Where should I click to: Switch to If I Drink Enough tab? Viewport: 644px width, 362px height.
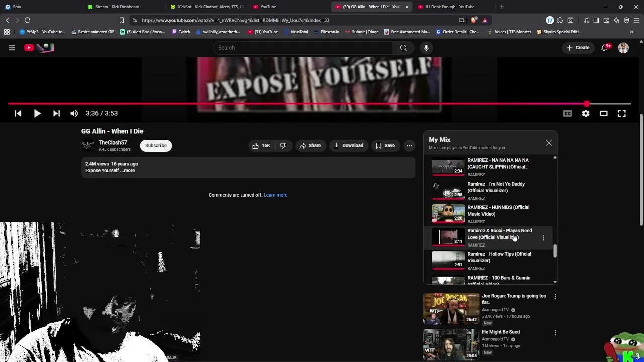454,7
